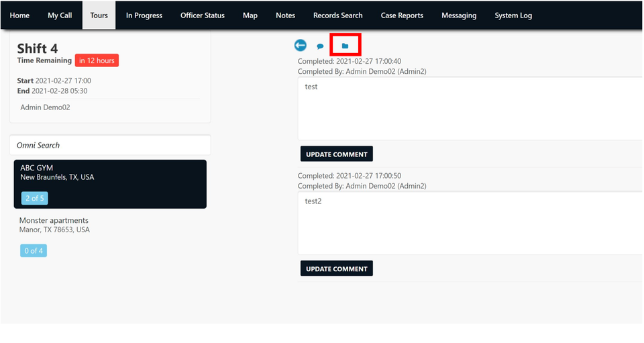Click the Omni Search input field
The image size is (644, 343).
tap(110, 145)
